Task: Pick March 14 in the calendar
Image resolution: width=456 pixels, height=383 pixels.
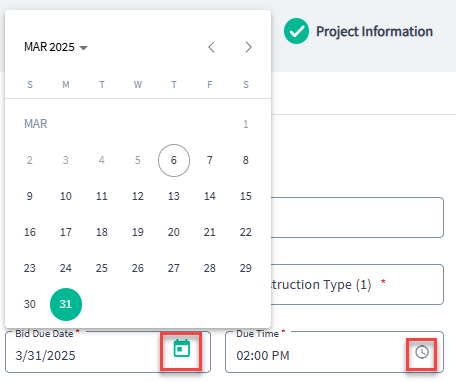Action: pyautogui.click(x=210, y=196)
